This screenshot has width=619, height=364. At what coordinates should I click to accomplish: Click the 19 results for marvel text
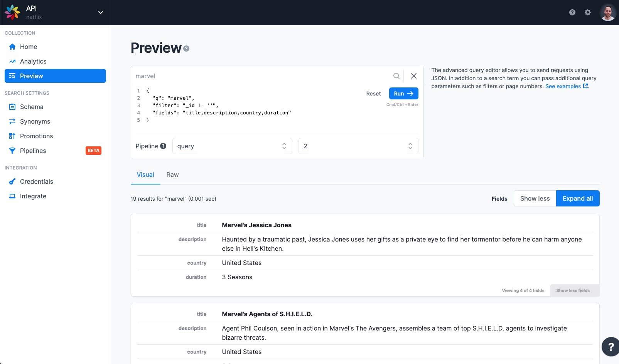173,199
